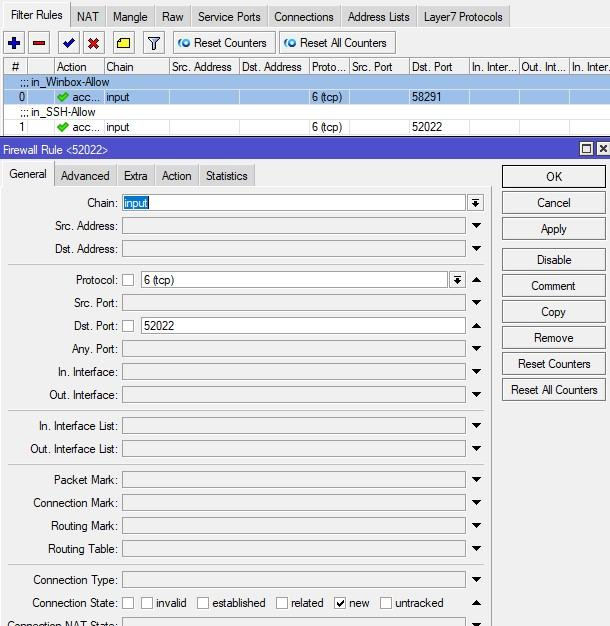Switch to the Extra rule tab
This screenshot has width=610, height=626.
click(x=136, y=176)
